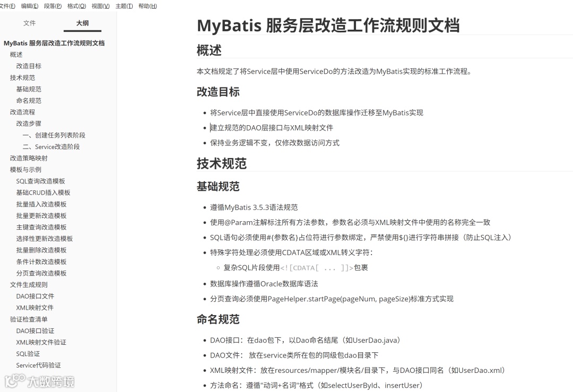
Task: Select 批量更新改造模板 outline entry
Action: point(41,215)
